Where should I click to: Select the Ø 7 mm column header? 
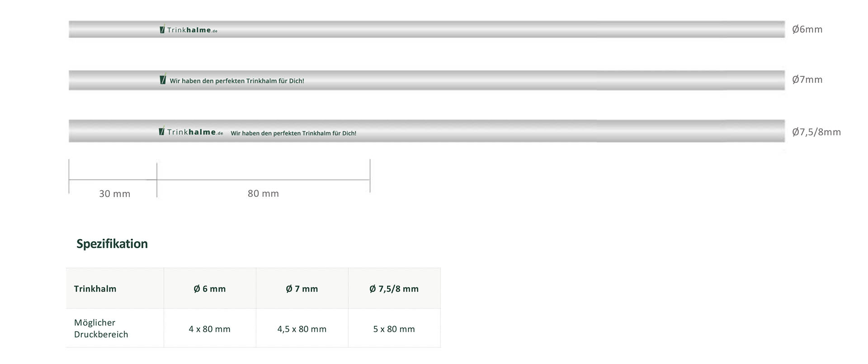pos(302,289)
